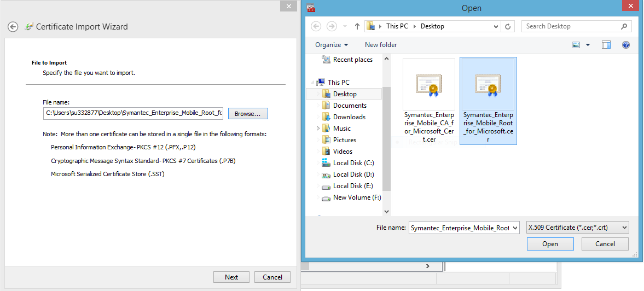This screenshot has width=644, height=291.
Task: Open the file type filter dropdown
Action: tap(625, 228)
